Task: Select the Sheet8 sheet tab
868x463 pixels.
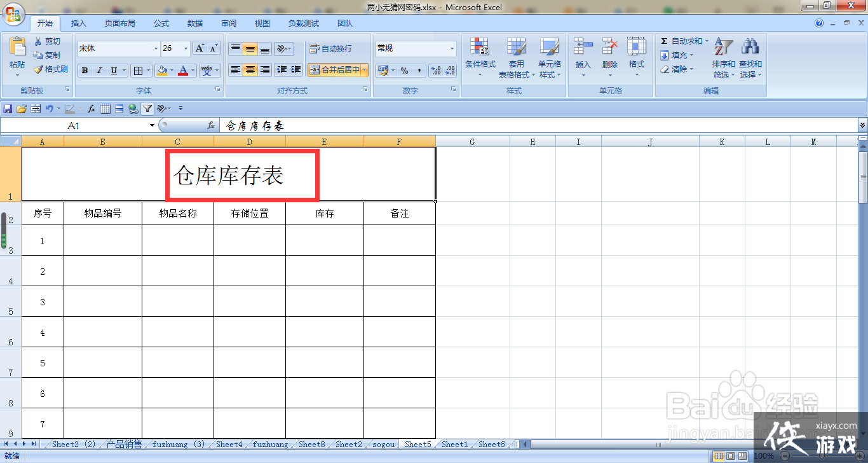Action: click(x=311, y=445)
